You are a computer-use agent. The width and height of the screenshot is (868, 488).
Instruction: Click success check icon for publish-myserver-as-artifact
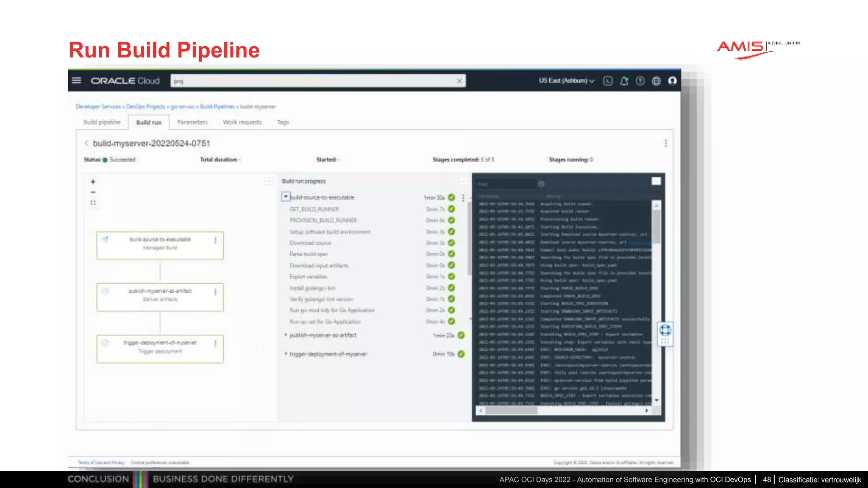click(x=461, y=335)
